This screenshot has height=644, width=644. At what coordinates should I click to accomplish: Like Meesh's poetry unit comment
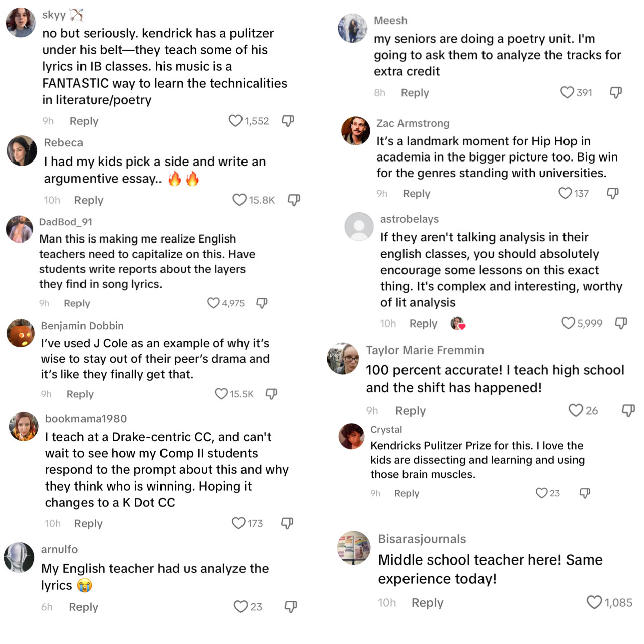(x=567, y=92)
